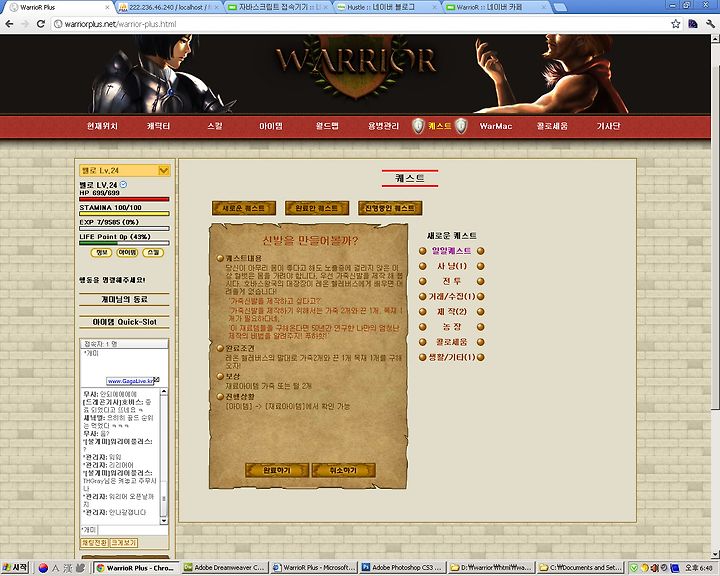Click the 완료하기 button on parchment
The image size is (720, 576).
point(277,470)
